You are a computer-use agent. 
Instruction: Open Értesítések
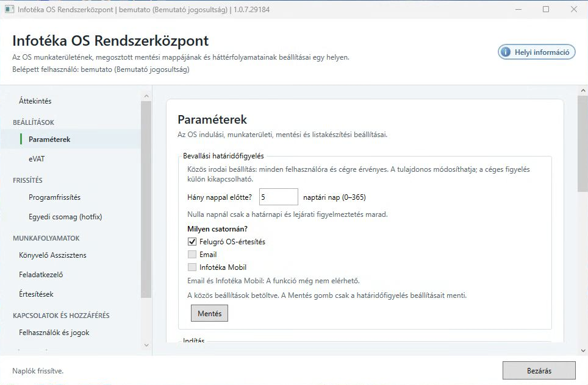36,294
